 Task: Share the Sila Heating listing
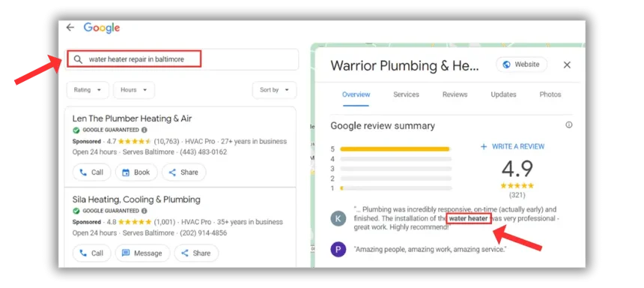(196, 253)
